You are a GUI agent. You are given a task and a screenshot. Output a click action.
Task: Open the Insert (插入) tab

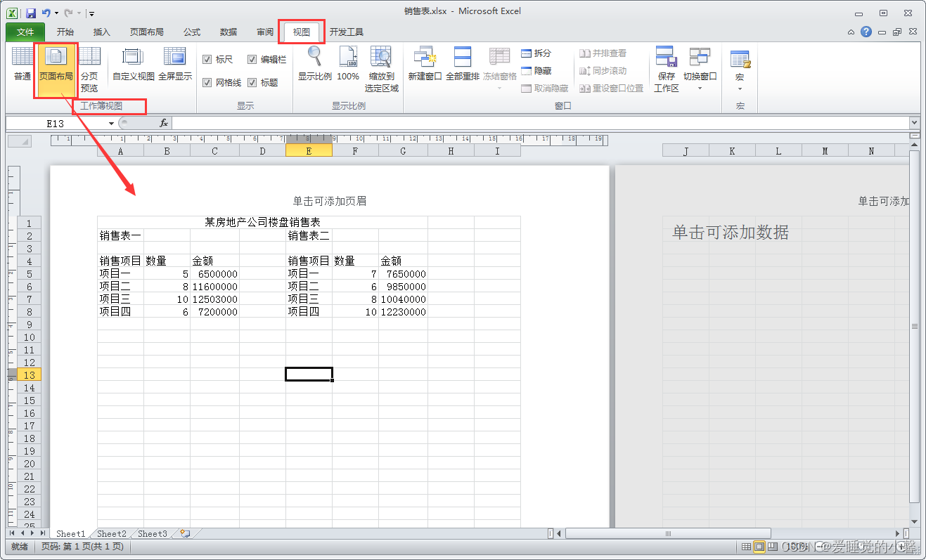click(x=102, y=32)
